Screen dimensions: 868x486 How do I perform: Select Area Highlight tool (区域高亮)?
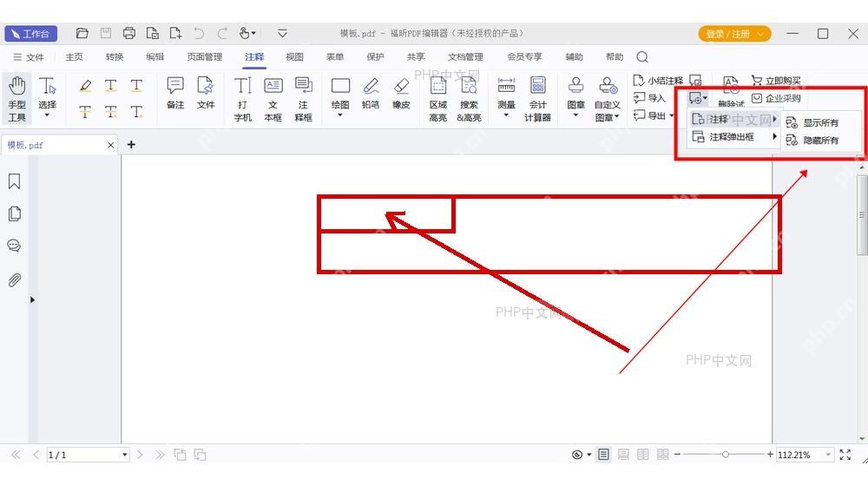(x=437, y=99)
